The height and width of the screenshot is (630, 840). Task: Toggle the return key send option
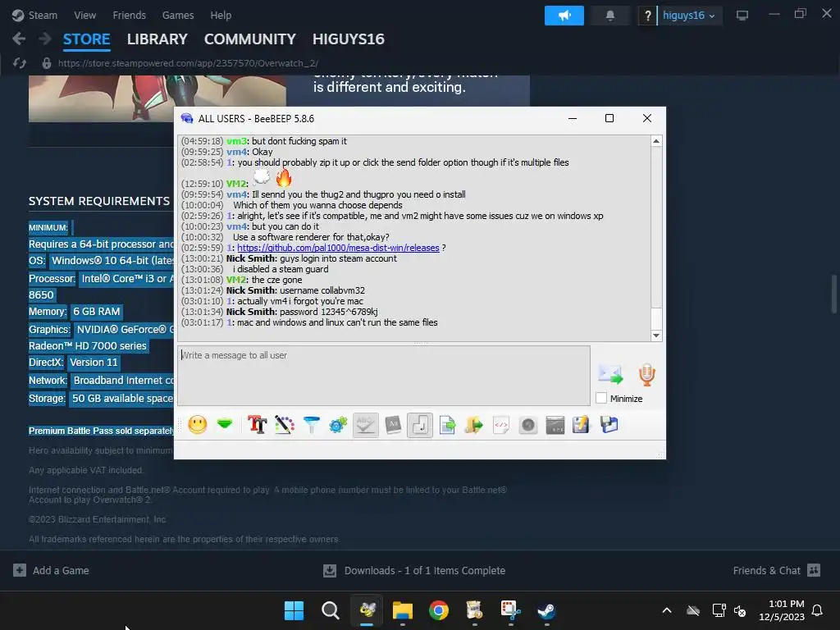pos(419,425)
